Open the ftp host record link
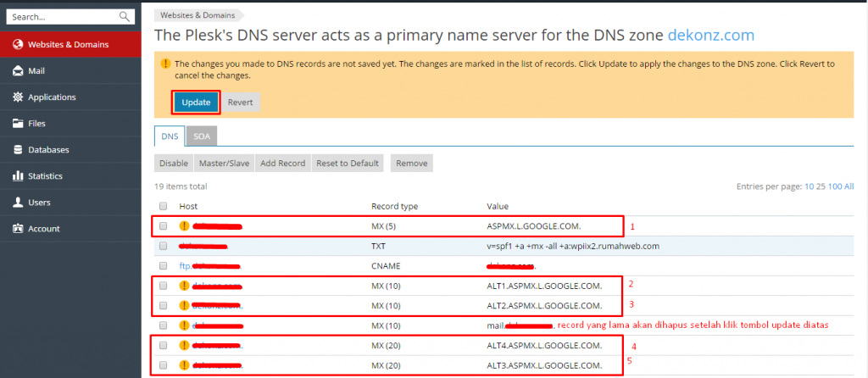 (210, 265)
